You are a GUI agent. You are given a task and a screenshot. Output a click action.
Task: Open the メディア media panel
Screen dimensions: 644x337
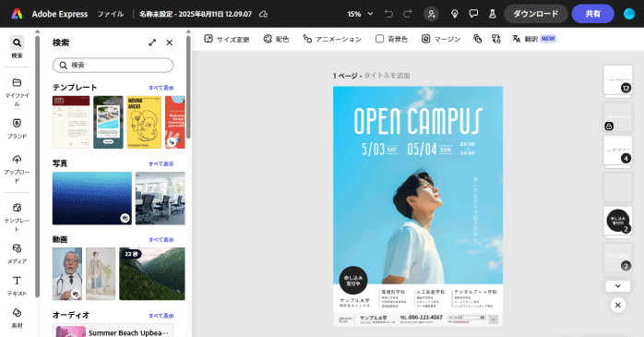click(x=17, y=254)
